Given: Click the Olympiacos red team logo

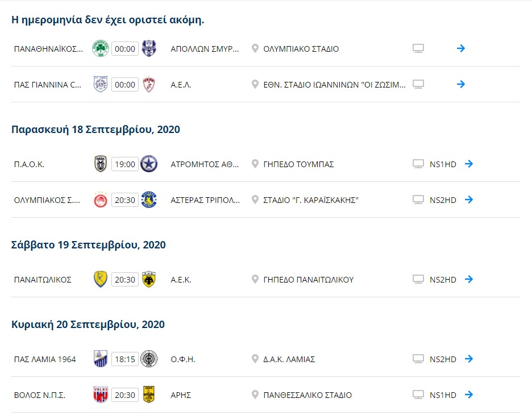Looking at the screenshot, I should tap(101, 200).
